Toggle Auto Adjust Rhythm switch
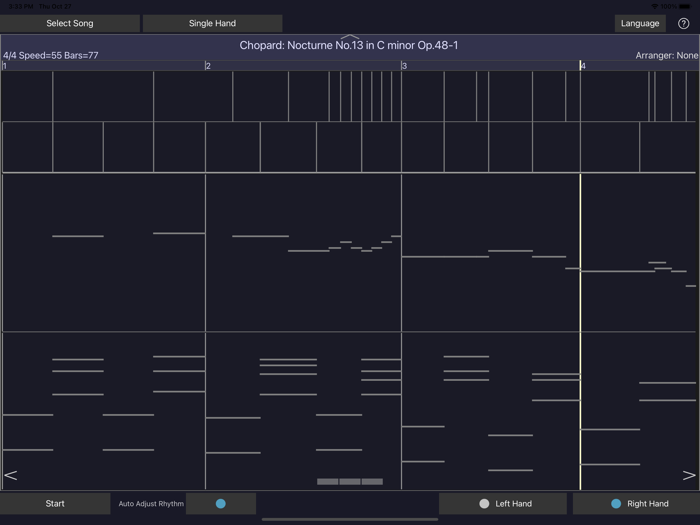 click(x=221, y=504)
